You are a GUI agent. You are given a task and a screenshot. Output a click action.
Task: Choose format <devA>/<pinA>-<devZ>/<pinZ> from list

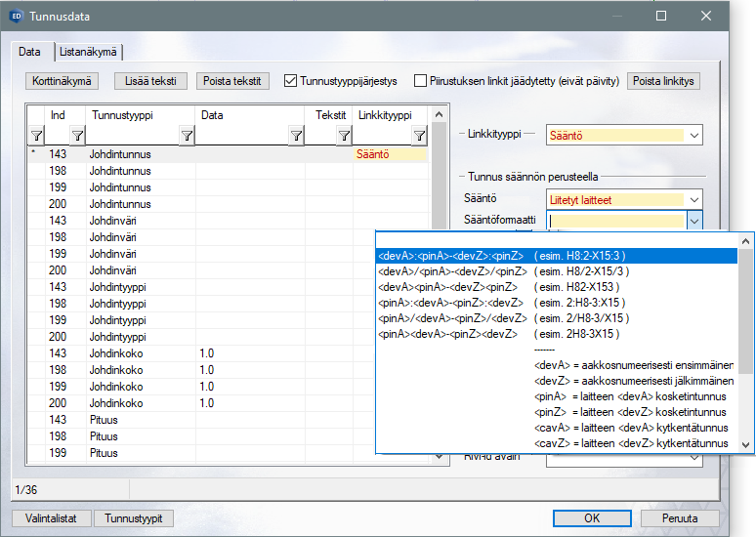[450, 271]
